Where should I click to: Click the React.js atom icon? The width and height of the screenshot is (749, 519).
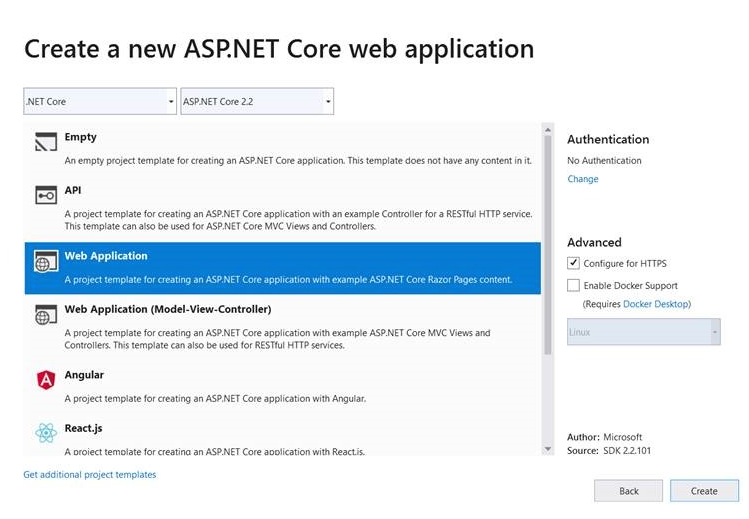click(x=46, y=433)
